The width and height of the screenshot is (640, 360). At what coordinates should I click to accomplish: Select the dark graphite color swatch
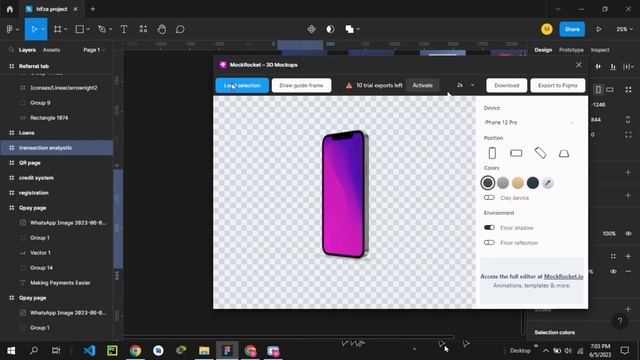(x=487, y=183)
